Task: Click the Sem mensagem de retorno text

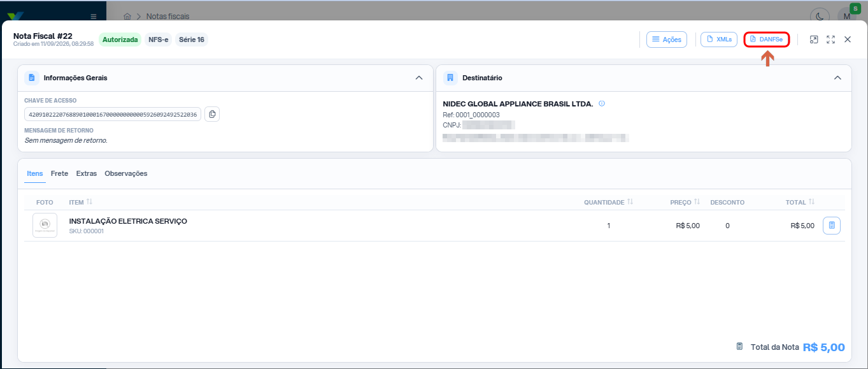Action: point(66,140)
